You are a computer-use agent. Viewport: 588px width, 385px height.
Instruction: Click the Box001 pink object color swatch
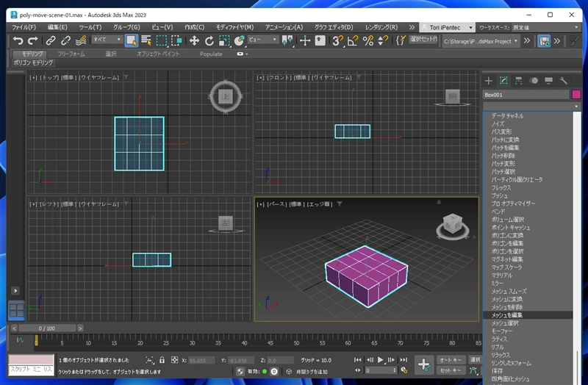(576, 95)
